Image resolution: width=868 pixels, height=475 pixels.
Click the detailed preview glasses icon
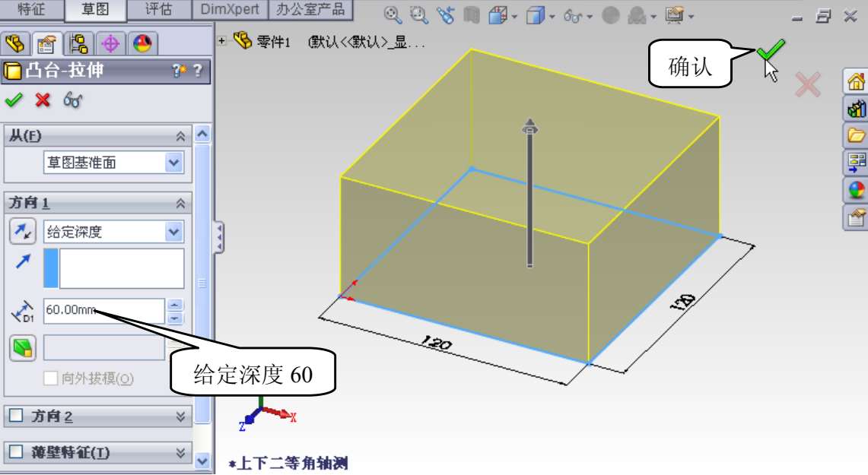pyautogui.click(x=72, y=100)
